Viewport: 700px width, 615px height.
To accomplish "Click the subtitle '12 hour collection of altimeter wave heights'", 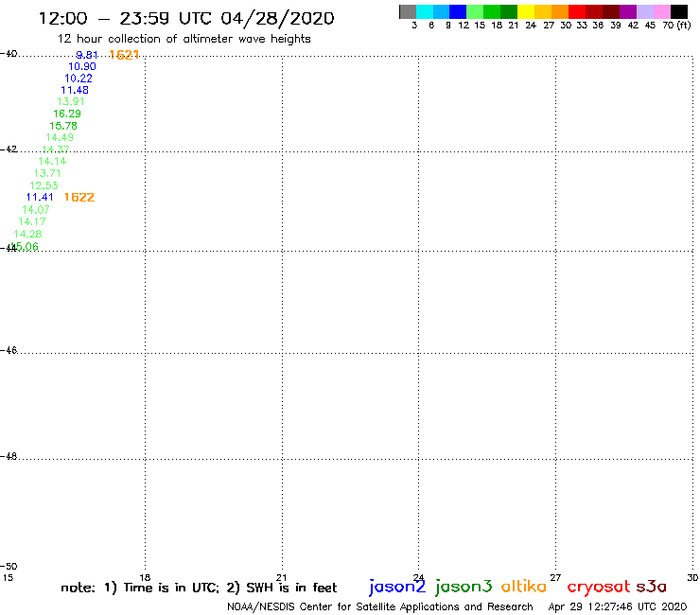I will (x=184, y=39).
